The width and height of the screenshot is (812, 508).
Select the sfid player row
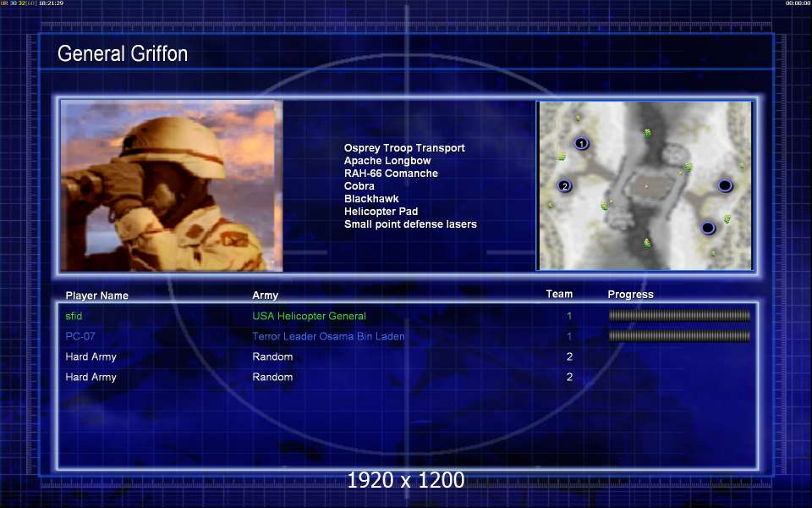point(407,316)
